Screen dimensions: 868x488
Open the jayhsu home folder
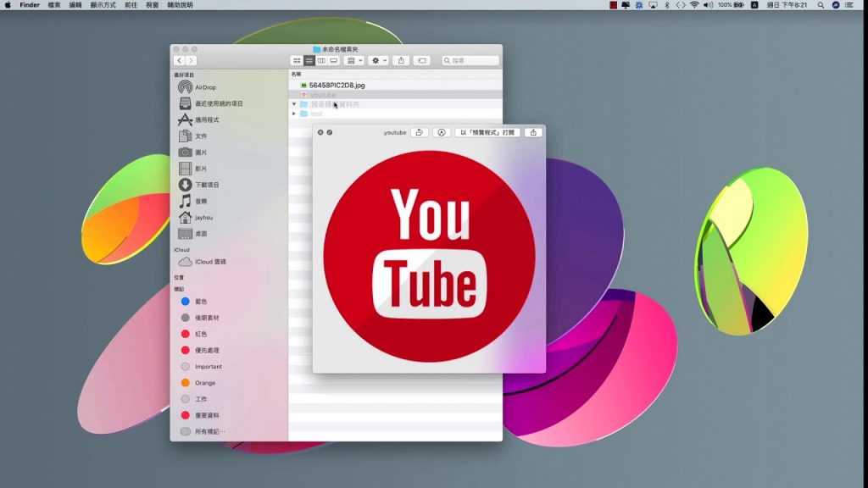point(203,217)
